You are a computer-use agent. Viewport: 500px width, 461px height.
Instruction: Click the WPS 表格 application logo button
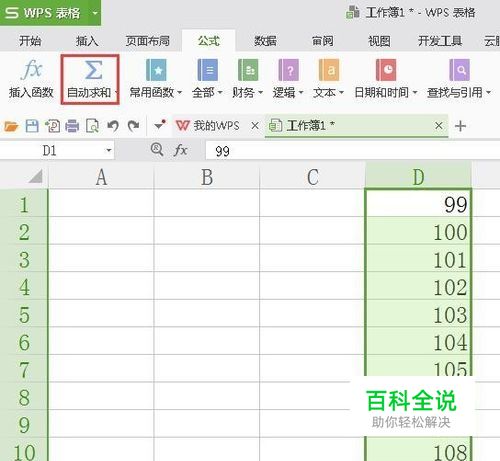[43, 13]
